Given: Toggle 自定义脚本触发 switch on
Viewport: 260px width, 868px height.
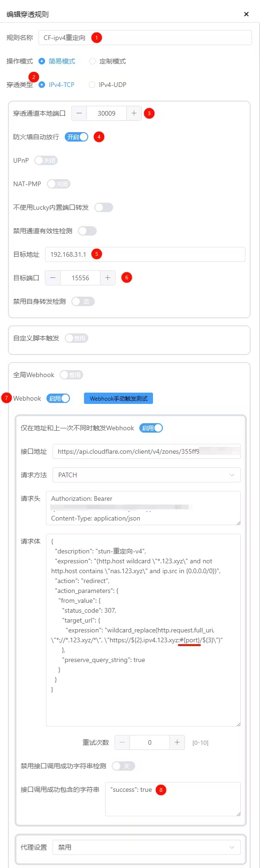Looking at the screenshot, I should 76,338.
